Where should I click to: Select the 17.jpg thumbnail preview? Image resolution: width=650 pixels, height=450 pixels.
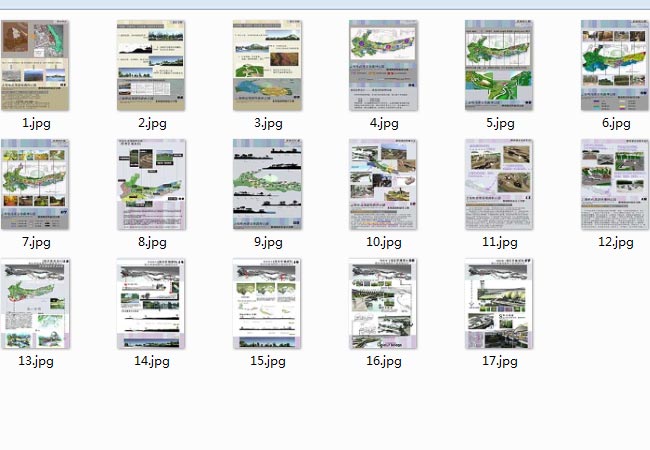point(500,303)
